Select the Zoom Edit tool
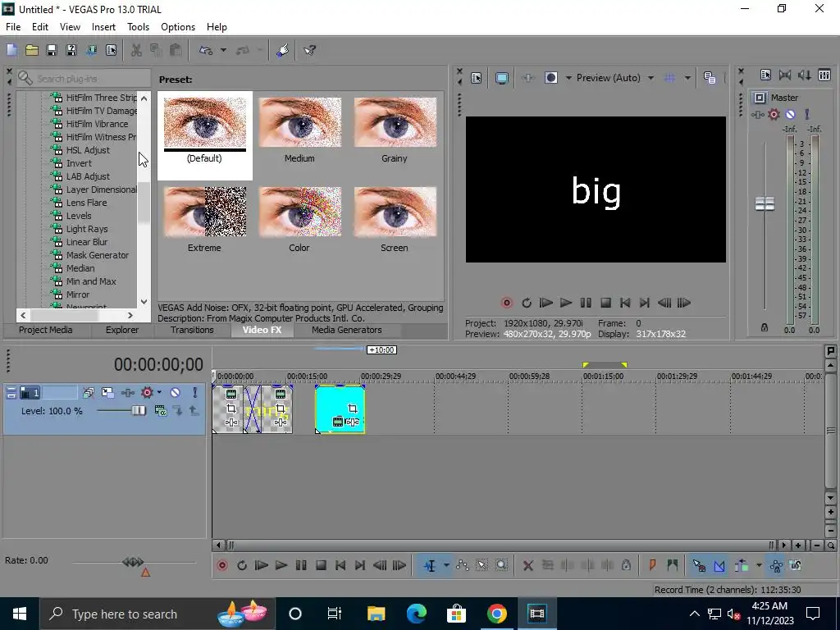This screenshot has height=630, width=840. [x=501, y=565]
